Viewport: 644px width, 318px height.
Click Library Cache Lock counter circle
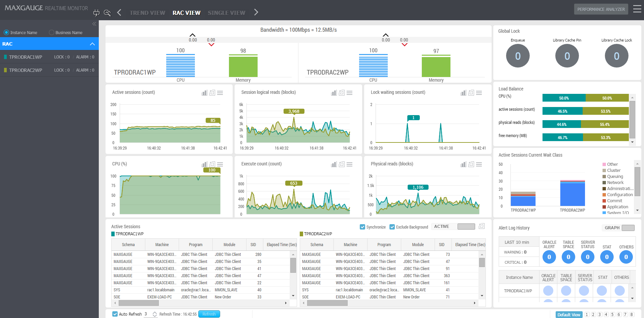[617, 56]
